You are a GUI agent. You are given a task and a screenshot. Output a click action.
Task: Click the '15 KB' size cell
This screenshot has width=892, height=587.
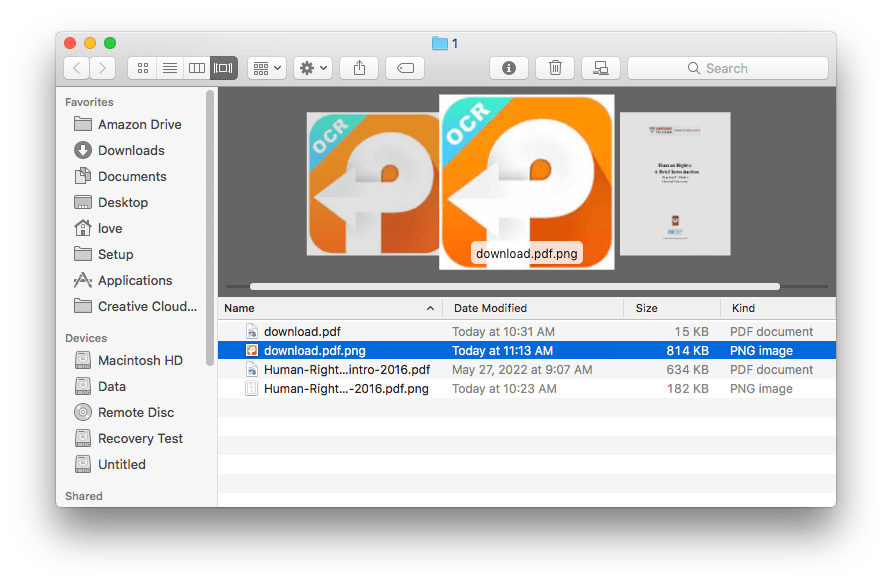tap(691, 332)
